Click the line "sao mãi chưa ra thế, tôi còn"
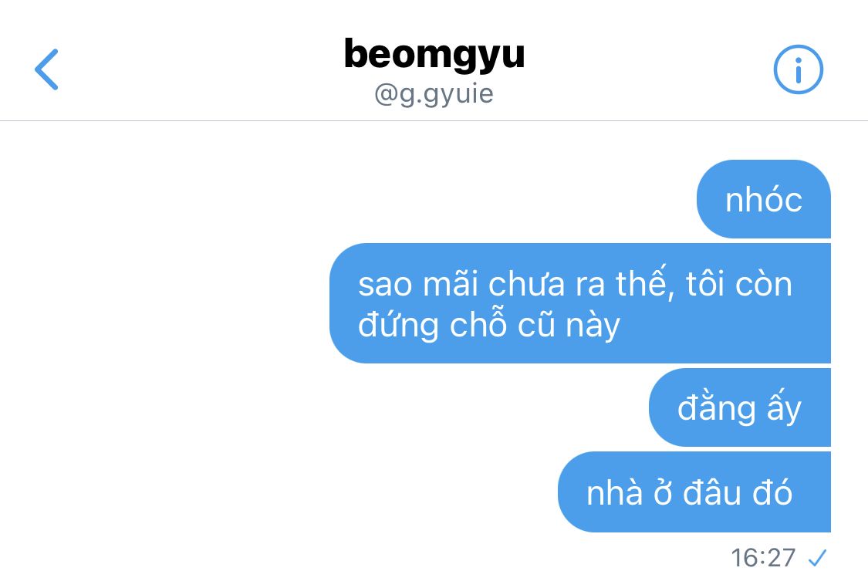 (x=575, y=283)
